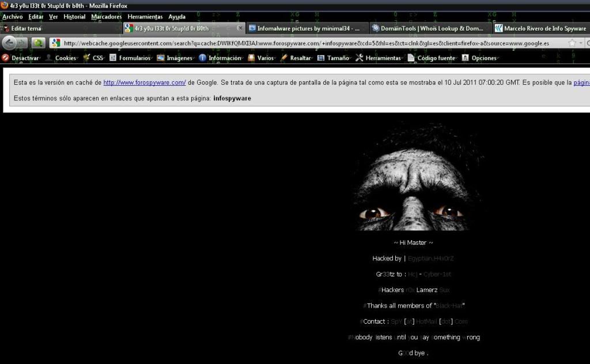Image resolution: width=590 pixels, height=364 pixels.
Task: Open the Marcadores menu
Action: pos(107,17)
